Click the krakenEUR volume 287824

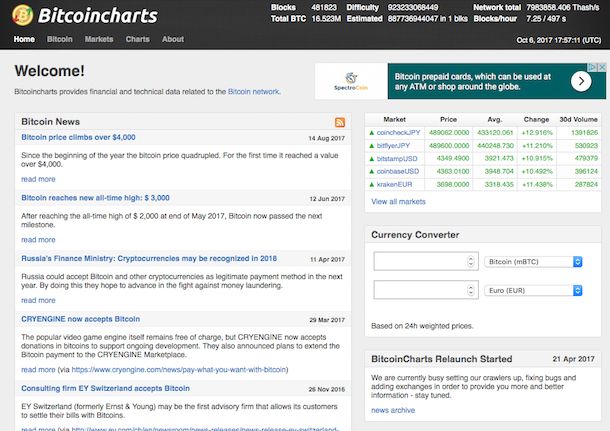tap(586, 184)
